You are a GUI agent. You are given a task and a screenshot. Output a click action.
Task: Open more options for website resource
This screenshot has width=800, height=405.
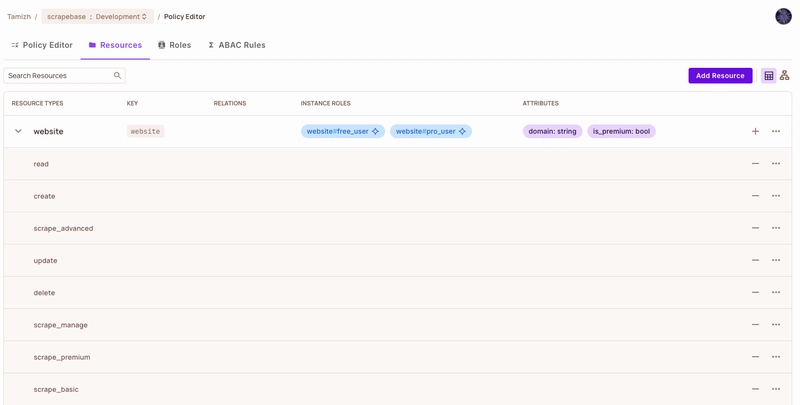(776, 132)
